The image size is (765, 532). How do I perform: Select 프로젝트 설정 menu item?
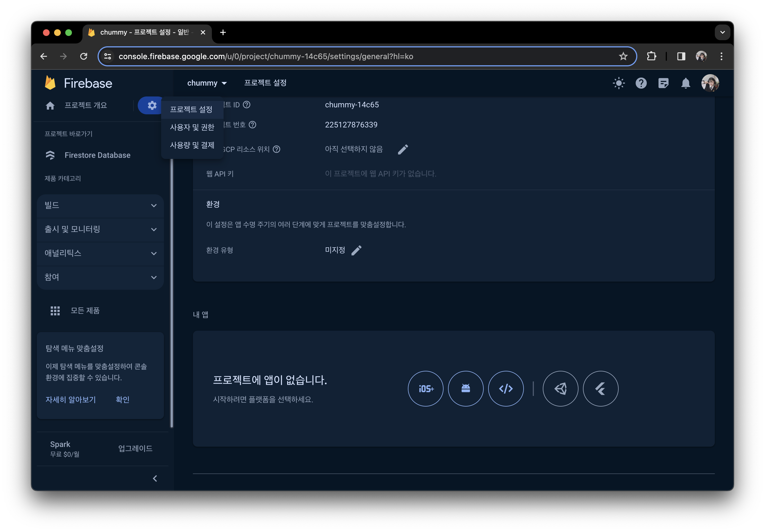pyautogui.click(x=192, y=109)
